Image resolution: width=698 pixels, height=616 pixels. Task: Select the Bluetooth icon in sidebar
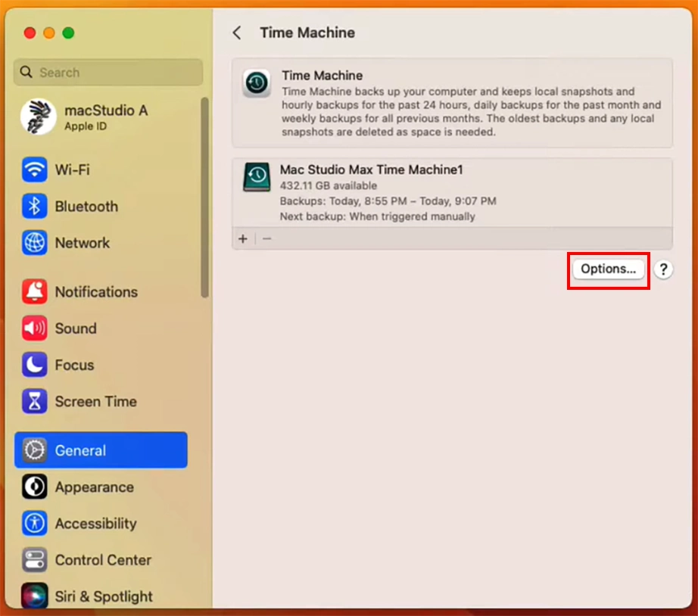tap(34, 206)
